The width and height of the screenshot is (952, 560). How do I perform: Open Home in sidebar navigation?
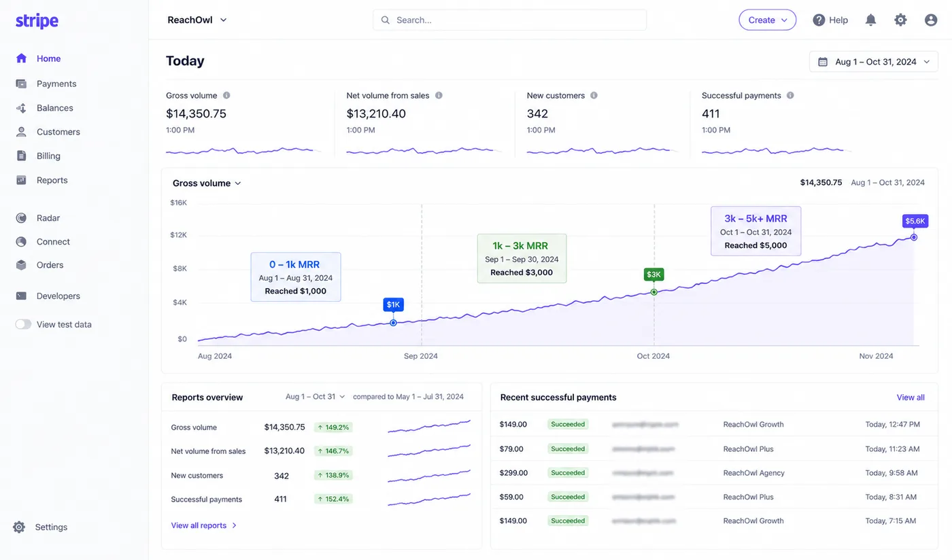48,58
